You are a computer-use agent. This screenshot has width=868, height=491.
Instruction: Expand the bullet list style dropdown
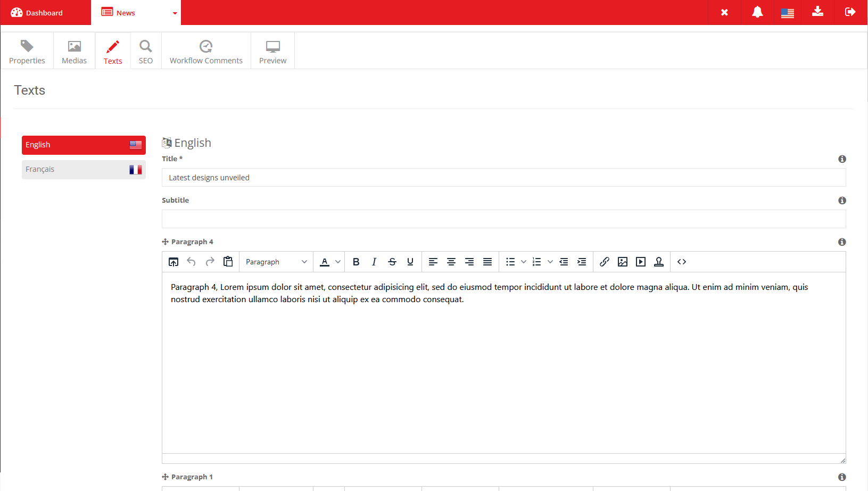(524, 262)
